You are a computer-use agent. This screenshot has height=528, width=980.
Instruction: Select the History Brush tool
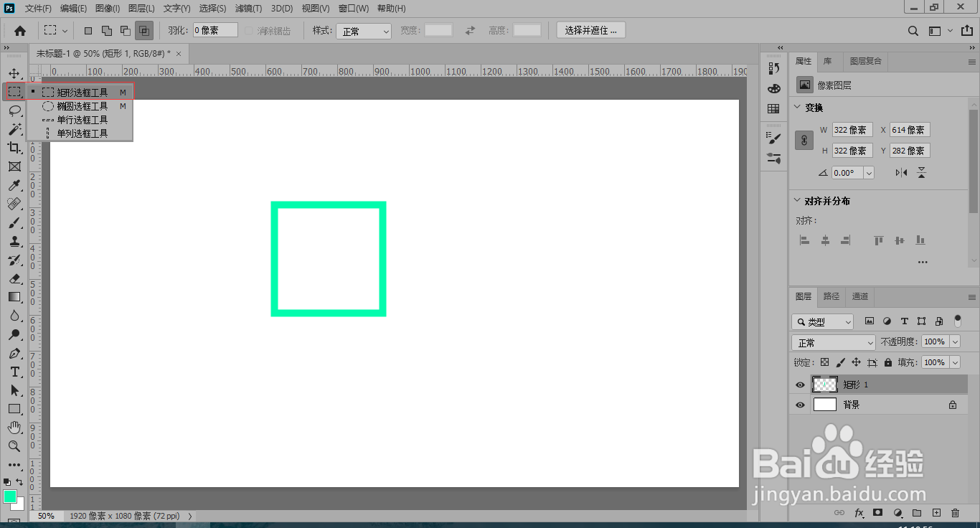pos(14,260)
